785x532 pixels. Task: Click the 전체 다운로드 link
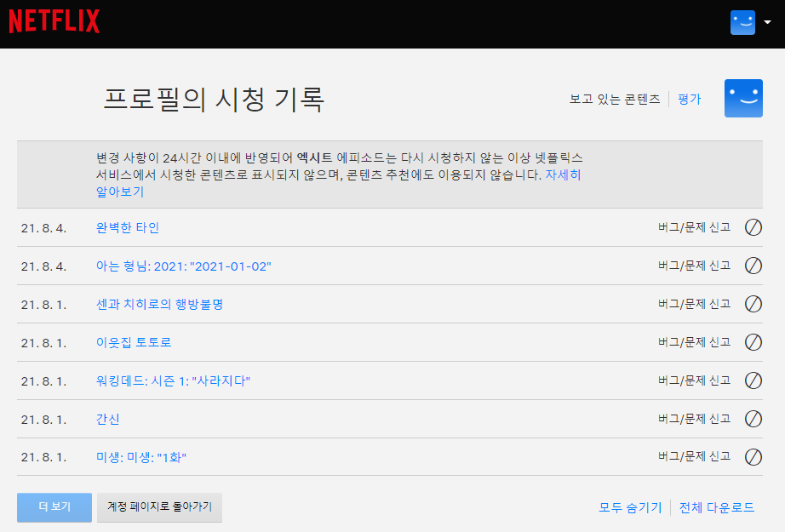pos(716,507)
